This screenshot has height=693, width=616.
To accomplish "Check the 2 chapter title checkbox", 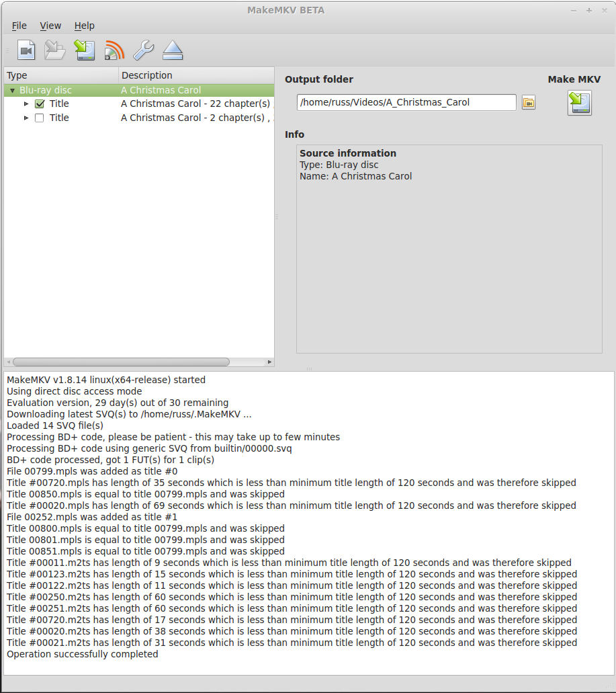I will coord(40,118).
